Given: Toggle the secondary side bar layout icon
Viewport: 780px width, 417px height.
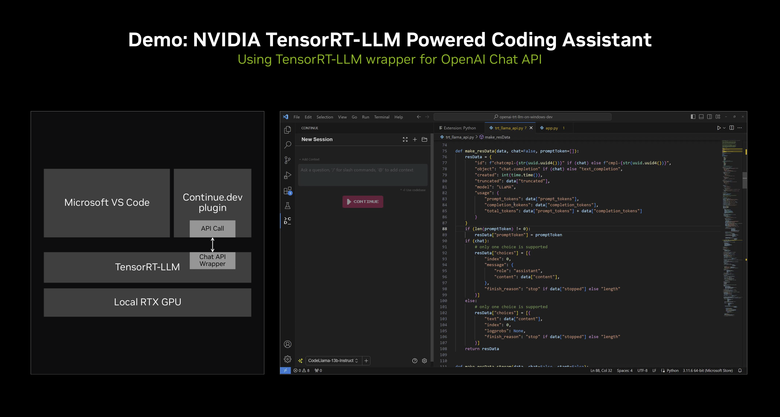Looking at the screenshot, I should pos(709,117).
